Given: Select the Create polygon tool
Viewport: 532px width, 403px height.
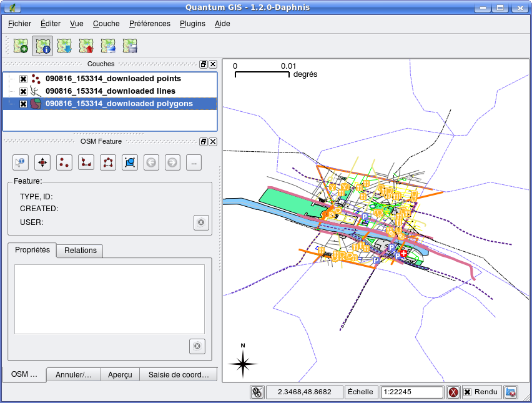Looking at the screenshot, I should click(x=108, y=162).
